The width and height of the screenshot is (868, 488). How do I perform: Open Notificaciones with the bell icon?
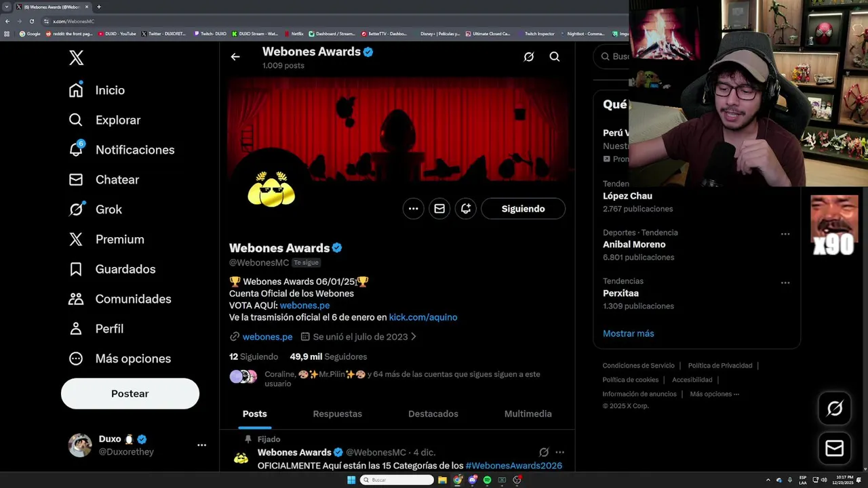(121, 150)
